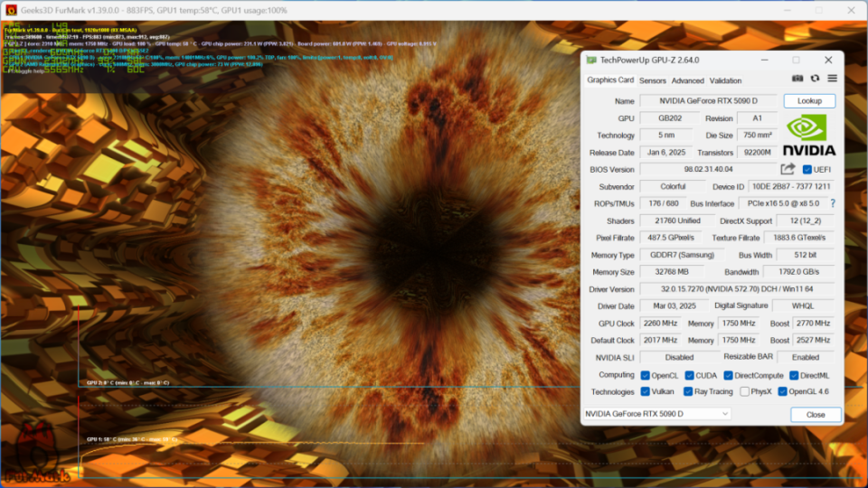Toggle the OpenGL 4.6 checkbox
The height and width of the screenshot is (488, 868).
pyautogui.click(x=782, y=391)
